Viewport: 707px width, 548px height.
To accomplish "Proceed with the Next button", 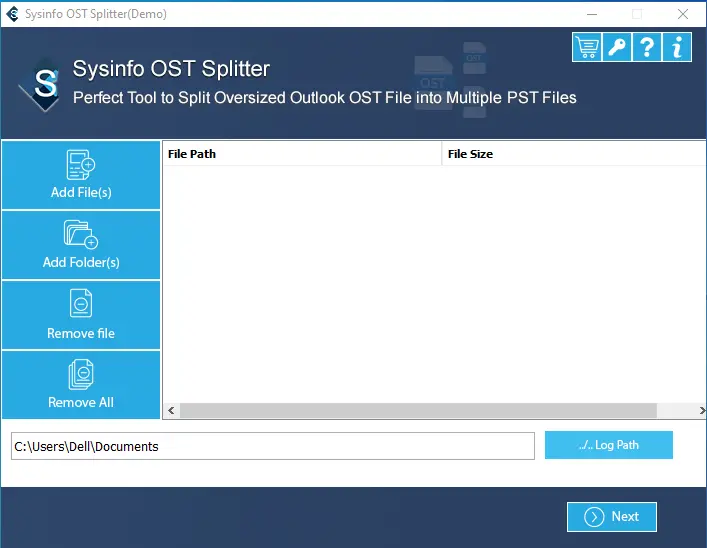I will tap(611, 516).
